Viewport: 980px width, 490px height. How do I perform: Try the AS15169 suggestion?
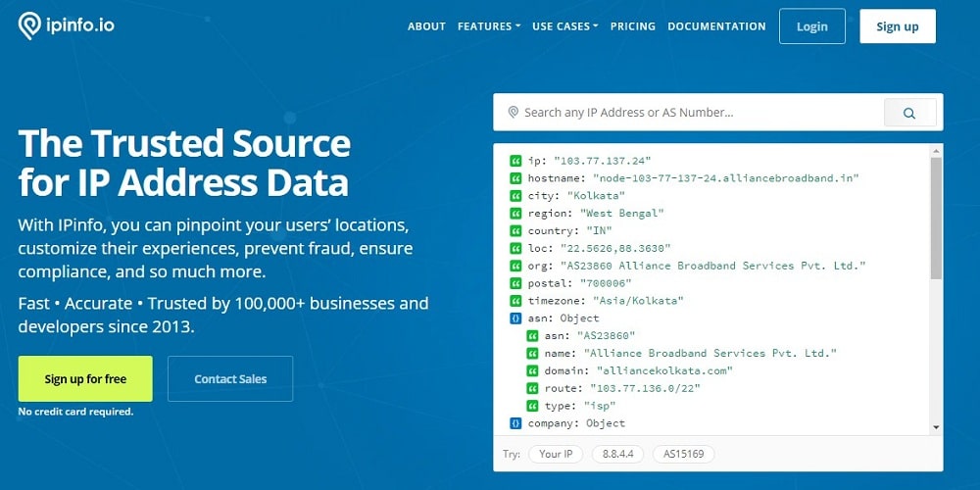pyautogui.click(x=683, y=454)
